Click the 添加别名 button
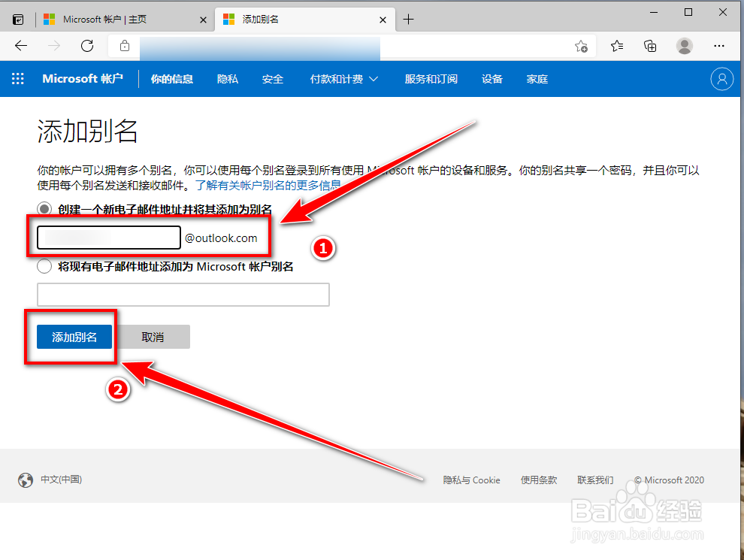This screenshot has width=744, height=560. 74,337
